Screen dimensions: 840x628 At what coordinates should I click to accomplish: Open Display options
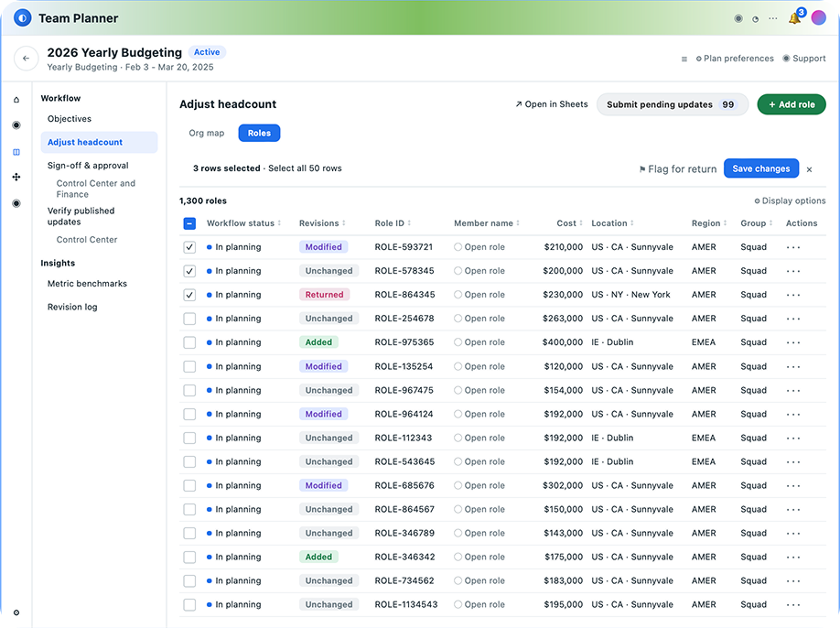click(x=790, y=200)
